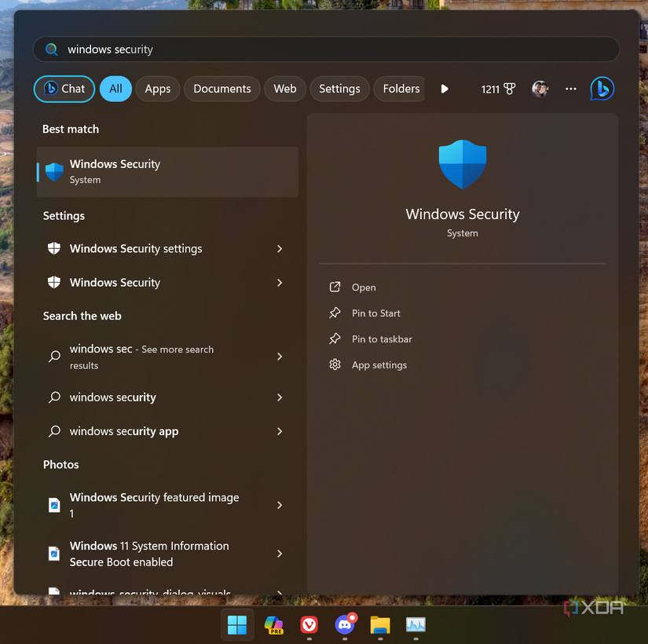Click magnifier icon beside windows sec suggestion
Viewport: 648px width, 644px height.
pos(54,357)
